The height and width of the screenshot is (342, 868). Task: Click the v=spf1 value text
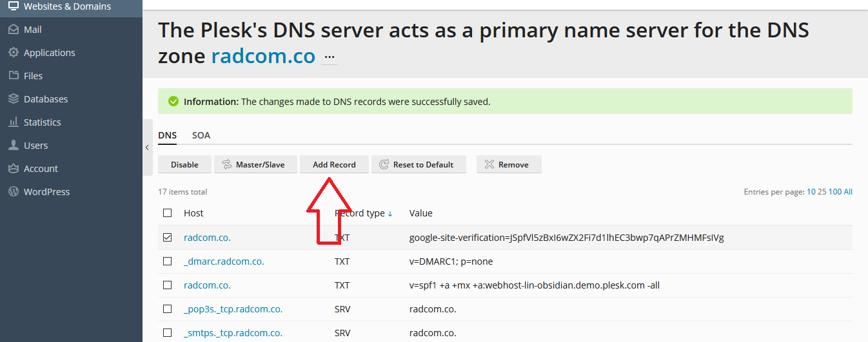(535, 285)
